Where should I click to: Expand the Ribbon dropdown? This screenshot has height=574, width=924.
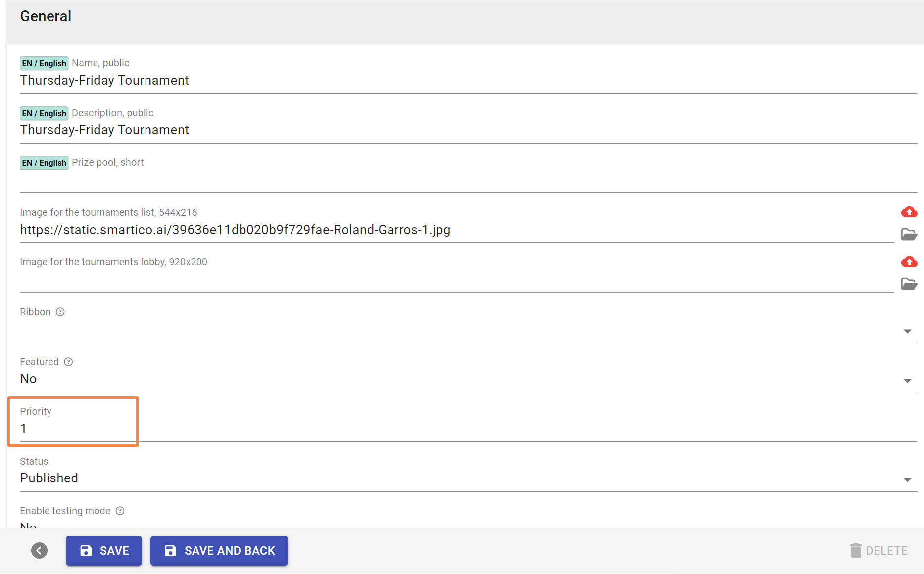(x=907, y=331)
